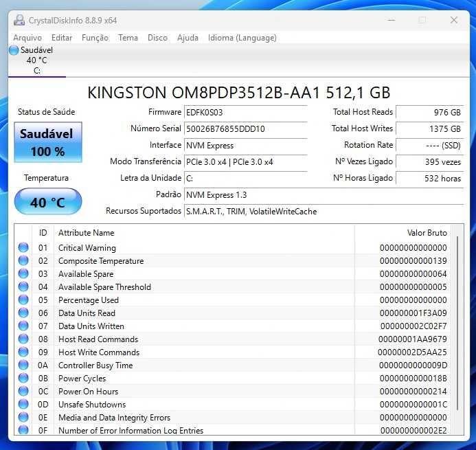Click the 40 °C temperature button

[x=48, y=201]
